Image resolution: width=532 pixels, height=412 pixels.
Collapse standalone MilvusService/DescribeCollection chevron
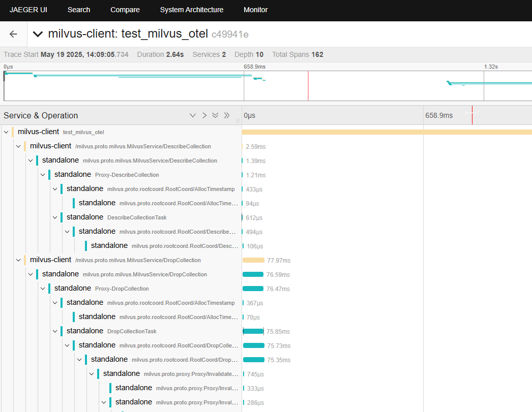click(31, 161)
